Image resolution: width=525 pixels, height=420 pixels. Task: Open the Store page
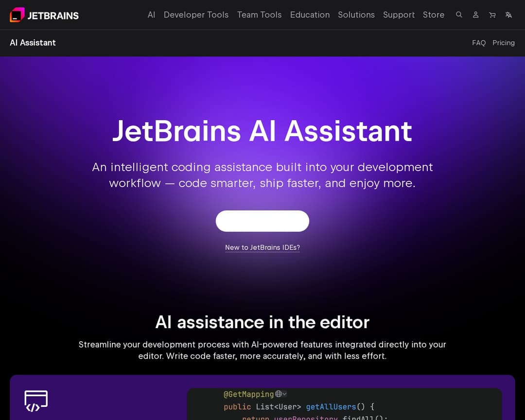(x=434, y=15)
